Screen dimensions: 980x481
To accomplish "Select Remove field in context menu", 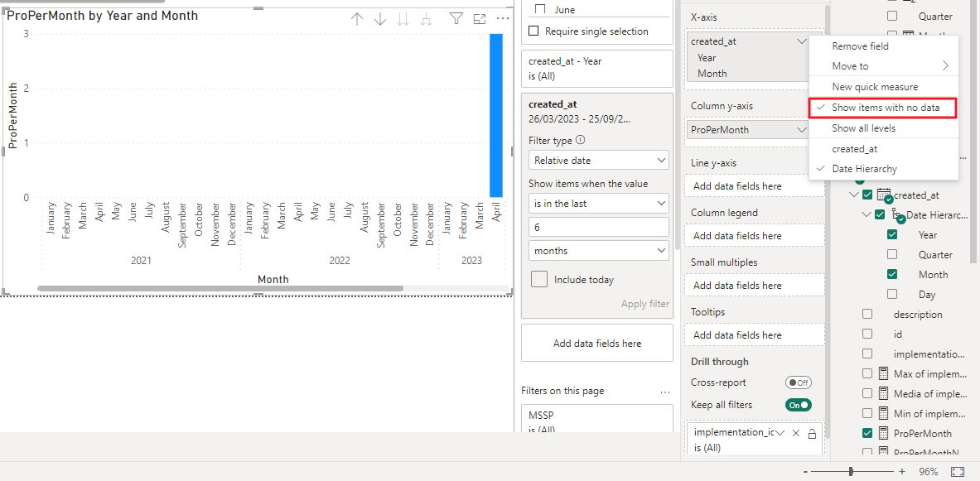I will [x=883, y=46].
